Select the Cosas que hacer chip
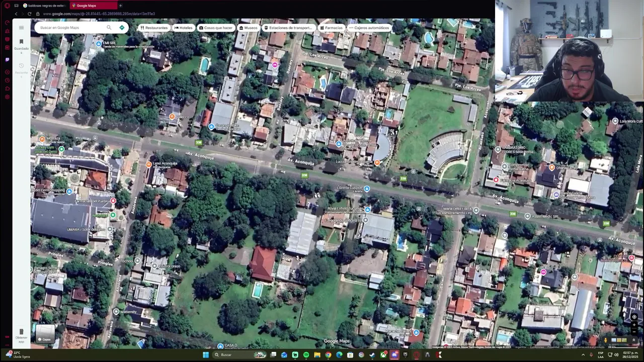The height and width of the screenshot is (362, 644). [x=216, y=28]
